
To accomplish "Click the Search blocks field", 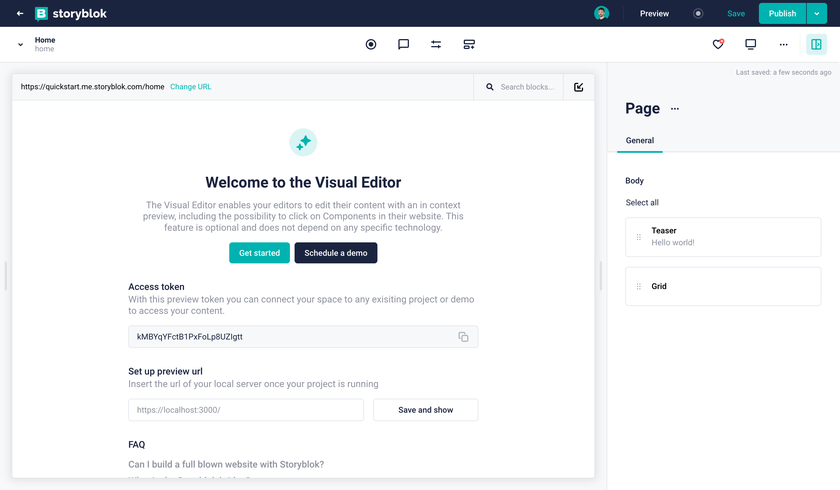I will pos(519,87).
